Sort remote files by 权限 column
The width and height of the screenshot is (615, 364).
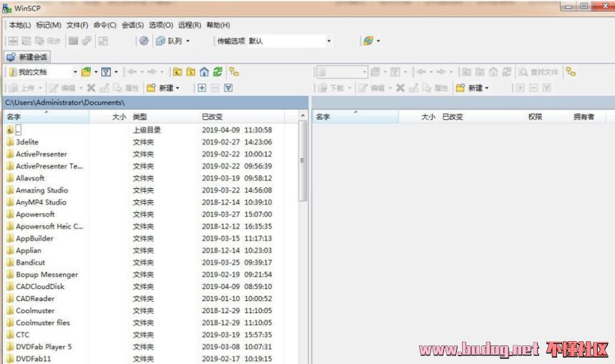(547, 117)
